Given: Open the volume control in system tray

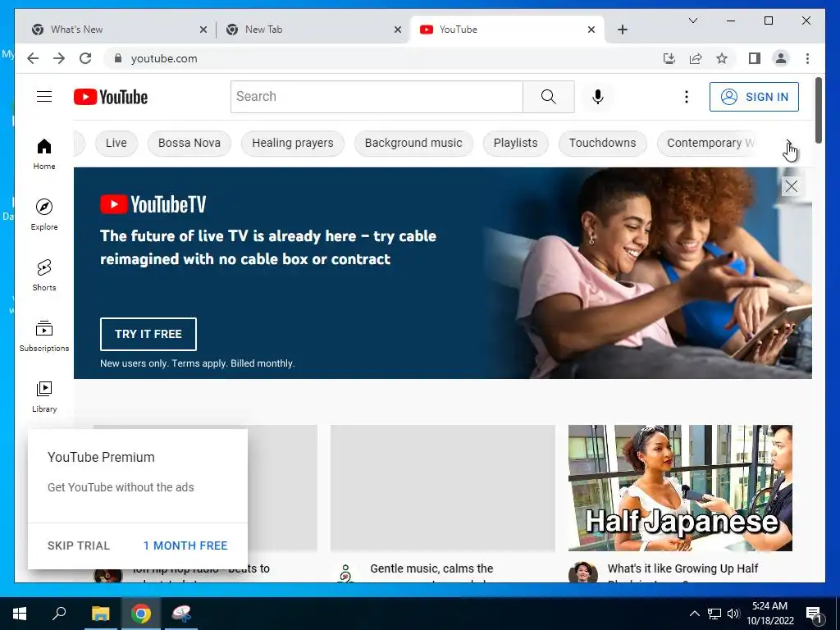Looking at the screenshot, I should click(733, 614).
